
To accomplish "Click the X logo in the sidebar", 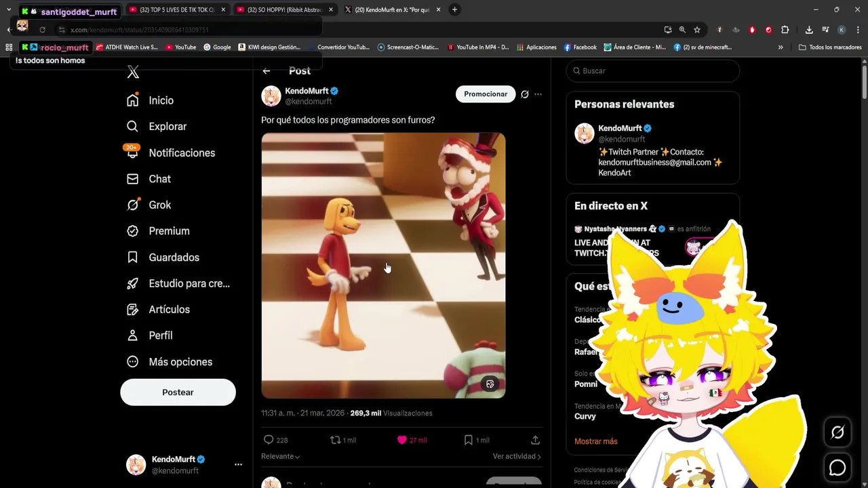I will point(133,73).
